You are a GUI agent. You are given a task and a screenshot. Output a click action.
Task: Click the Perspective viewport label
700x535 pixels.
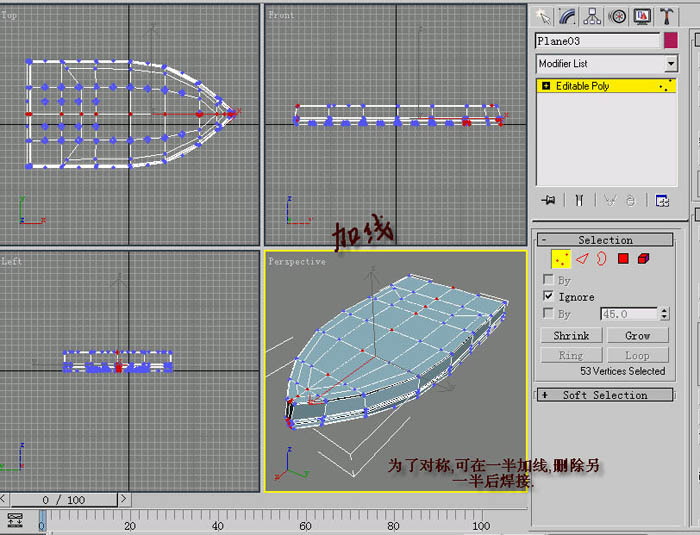(297, 262)
